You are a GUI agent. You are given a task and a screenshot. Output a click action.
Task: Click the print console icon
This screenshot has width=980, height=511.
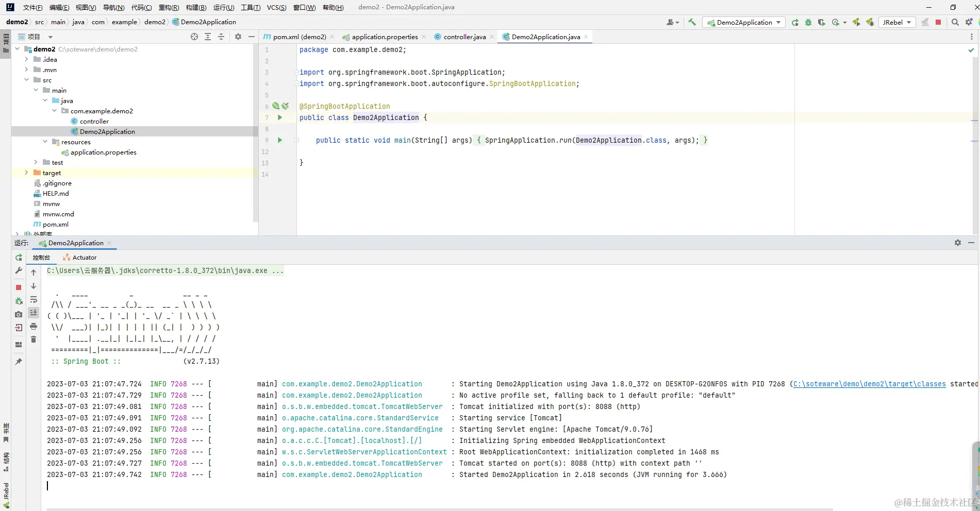tap(34, 326)
